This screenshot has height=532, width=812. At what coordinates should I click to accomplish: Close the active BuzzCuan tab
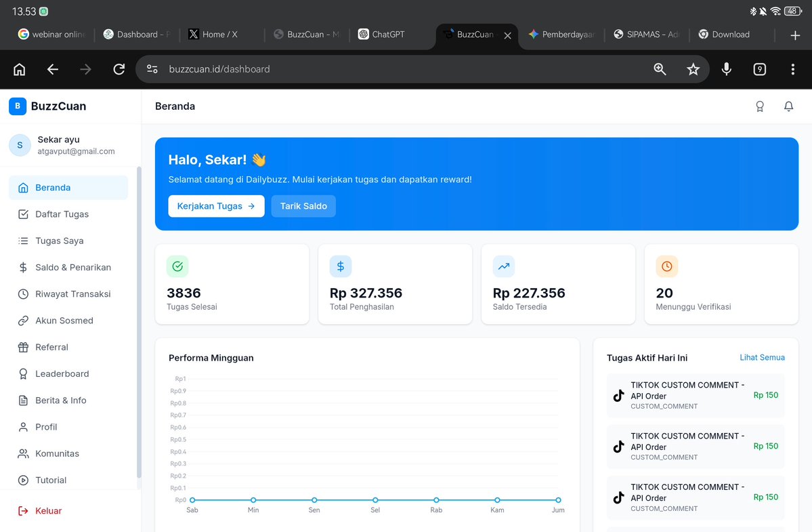click(x=507, y=35)
